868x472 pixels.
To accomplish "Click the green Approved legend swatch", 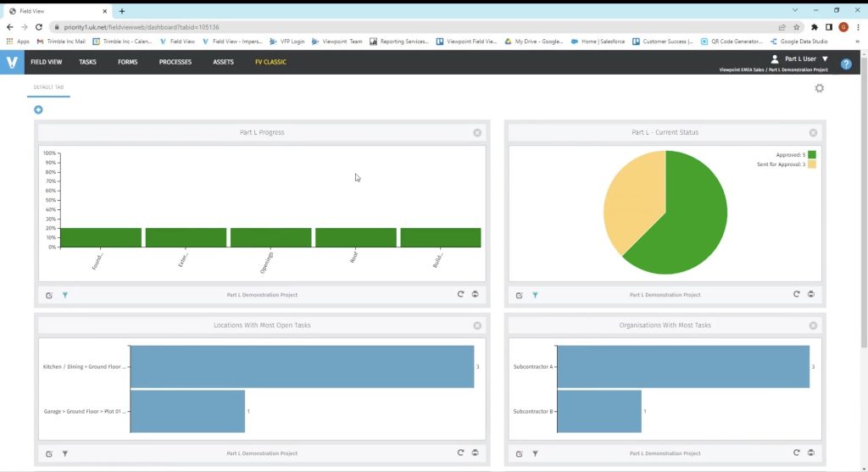I will point(811,154).
